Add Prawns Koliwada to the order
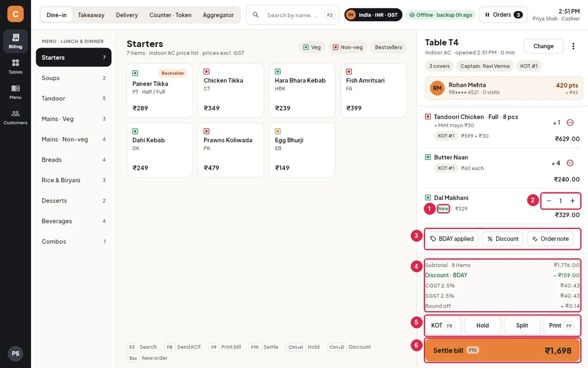 pyautogui.click(x=231, y=150)
